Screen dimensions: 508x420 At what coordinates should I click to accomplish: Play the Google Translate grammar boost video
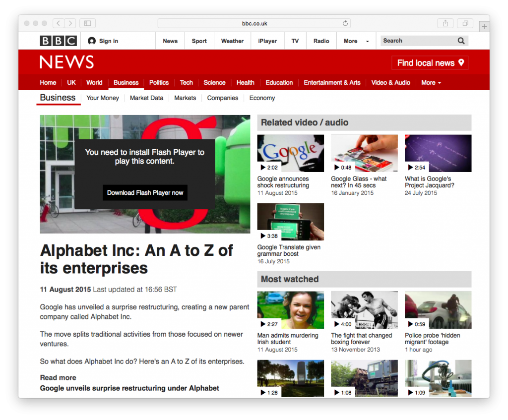click(291, 222)
